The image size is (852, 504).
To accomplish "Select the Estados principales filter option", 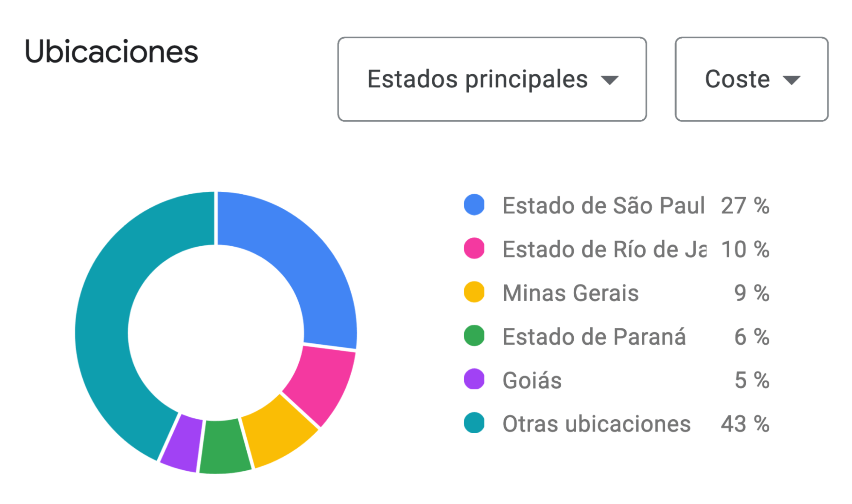I will 477,79.
